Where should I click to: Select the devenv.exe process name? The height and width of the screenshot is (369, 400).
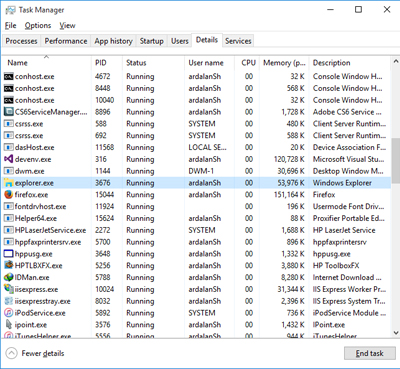coord(33,159)
